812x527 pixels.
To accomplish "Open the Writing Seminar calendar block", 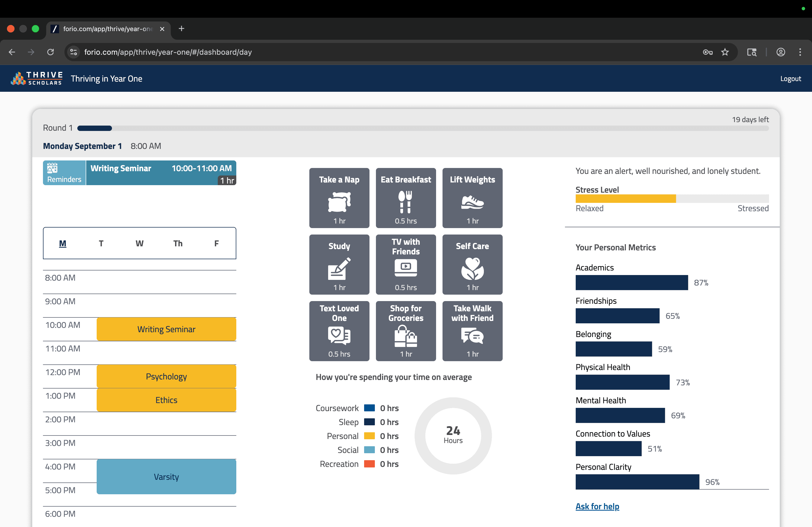I will click(x=166, y=329).
